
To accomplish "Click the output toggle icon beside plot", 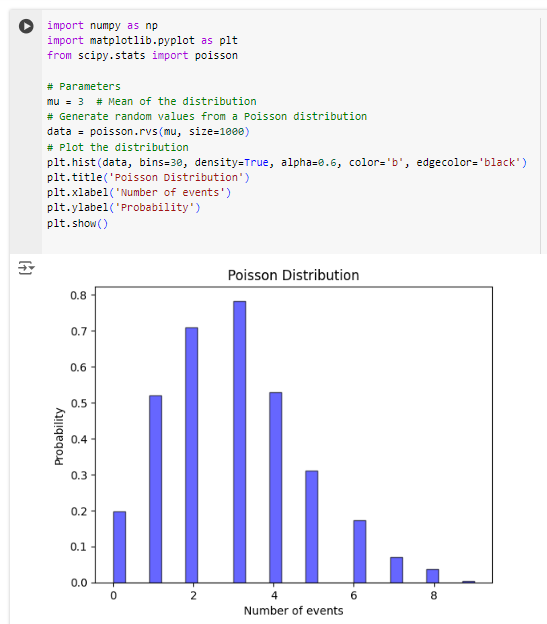I will click(26, 268).
